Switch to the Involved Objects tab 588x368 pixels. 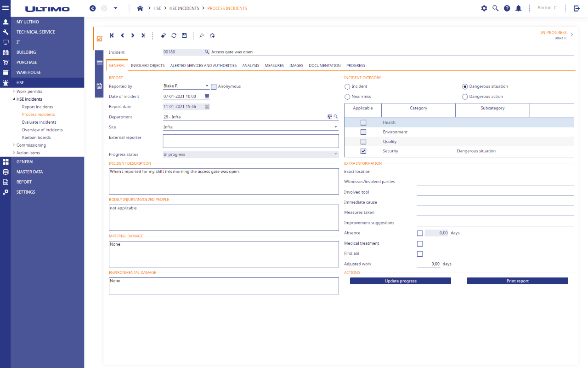[x=147, y=66]
